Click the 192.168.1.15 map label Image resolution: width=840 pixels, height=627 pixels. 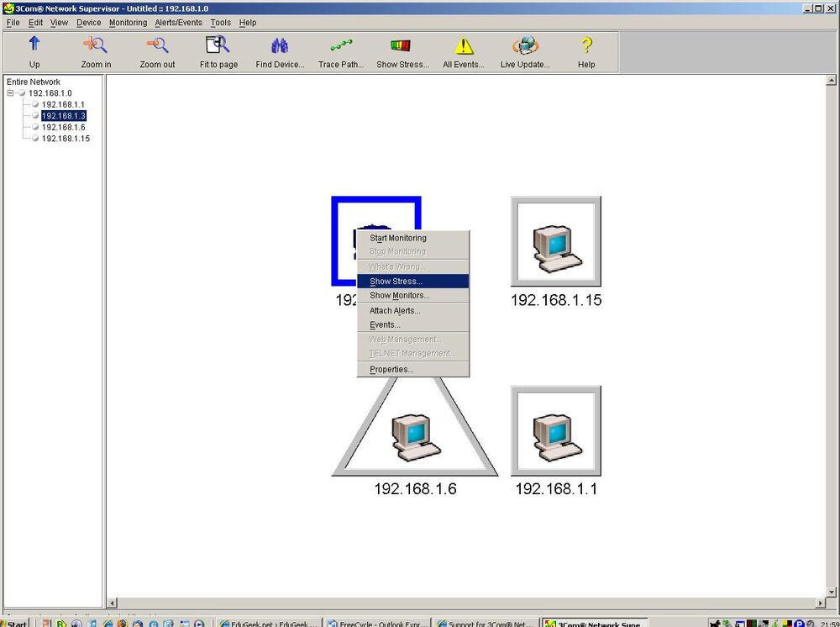point(556,299)
